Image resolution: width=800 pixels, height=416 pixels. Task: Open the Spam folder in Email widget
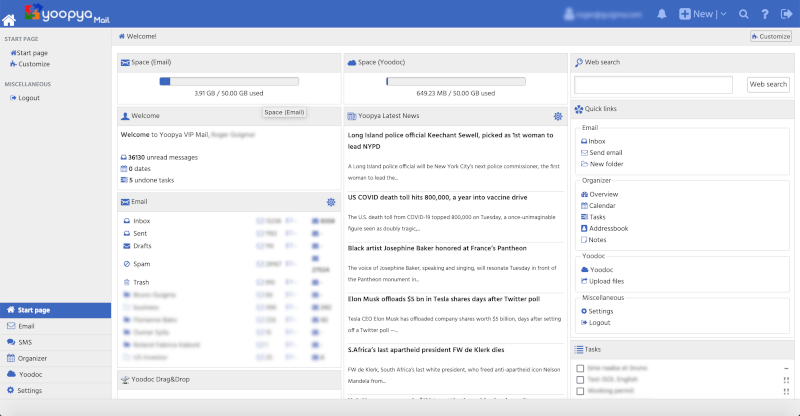point(141,264)
